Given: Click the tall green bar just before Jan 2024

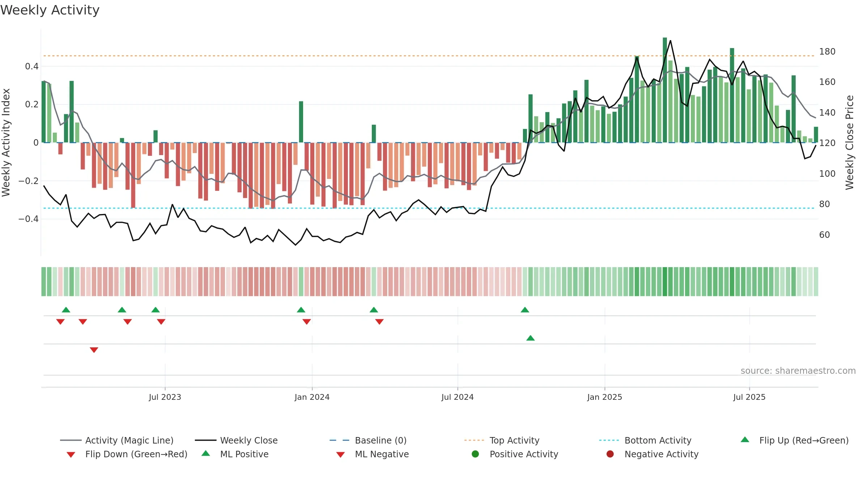Looking at the screenshot, I should [x=301, y=122].
